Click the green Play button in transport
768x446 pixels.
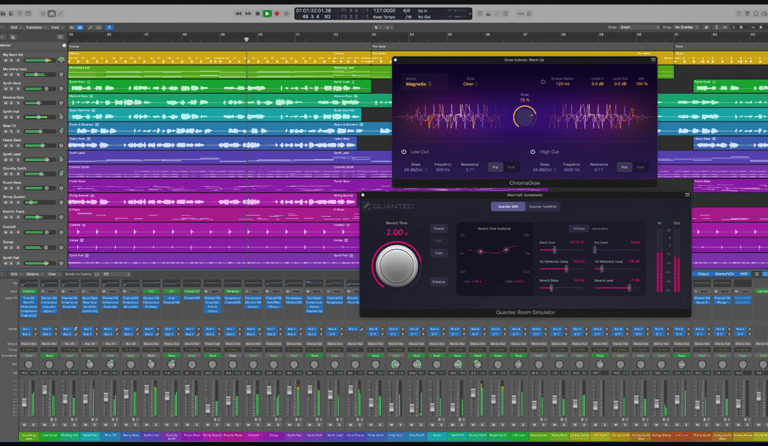267,13
